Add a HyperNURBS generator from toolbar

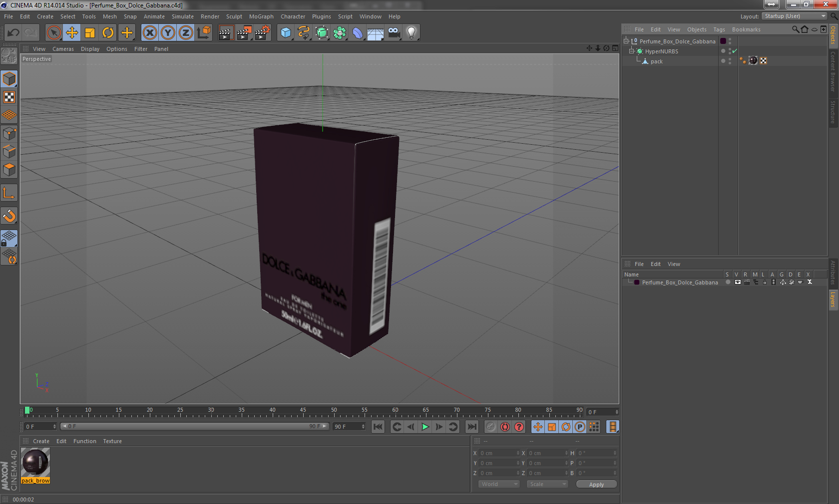(322, 33)
